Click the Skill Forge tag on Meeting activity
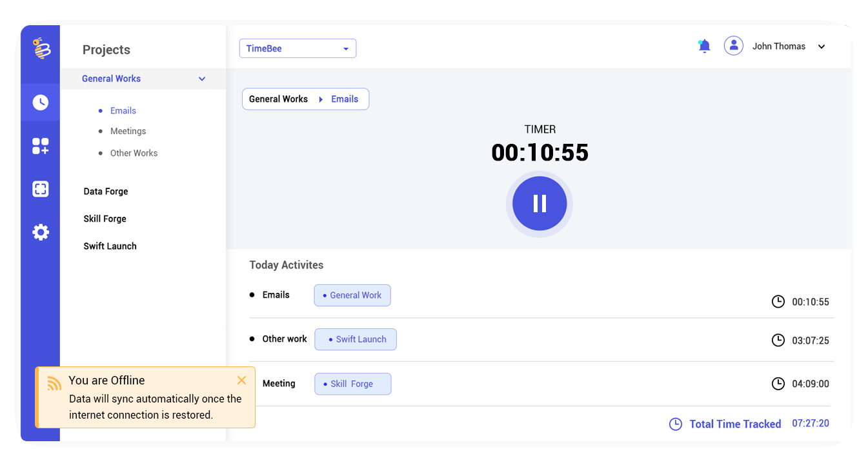The height and width of the screenshot is (467, 868). tap(352, 383)
